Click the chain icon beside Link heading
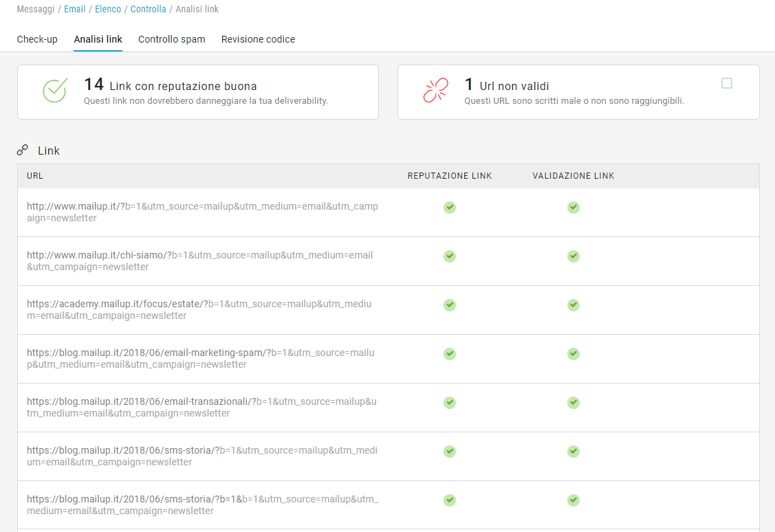 pos(23,150)
